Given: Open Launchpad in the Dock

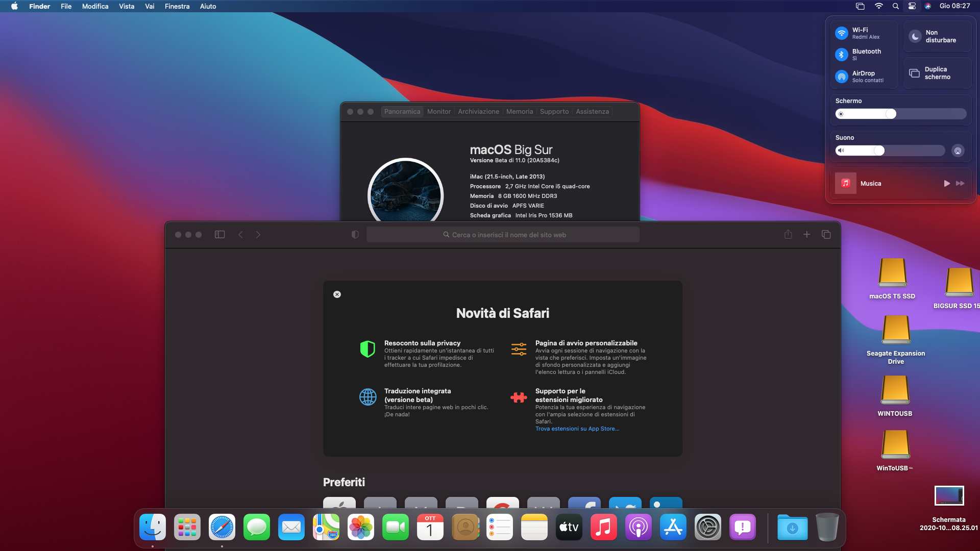Looking at the screenshot, I should click(x=187, y=527).
